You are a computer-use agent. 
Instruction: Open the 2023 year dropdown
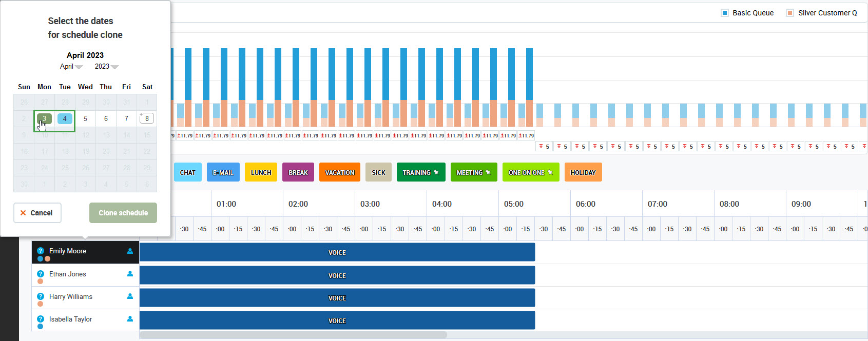(x=106, y=67)
